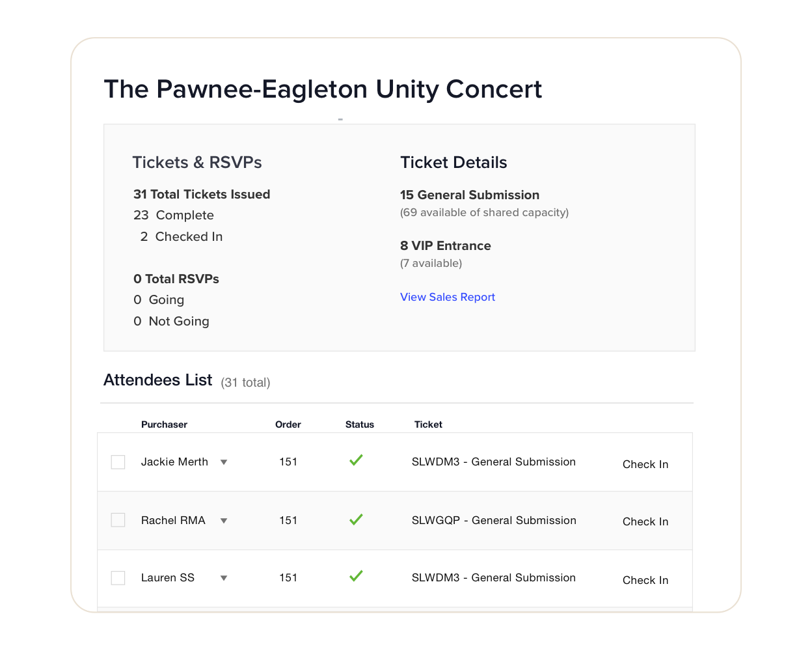Check In attendee Rachel RMA
Viewport: 812px width, 651px height.
point(645,521)
